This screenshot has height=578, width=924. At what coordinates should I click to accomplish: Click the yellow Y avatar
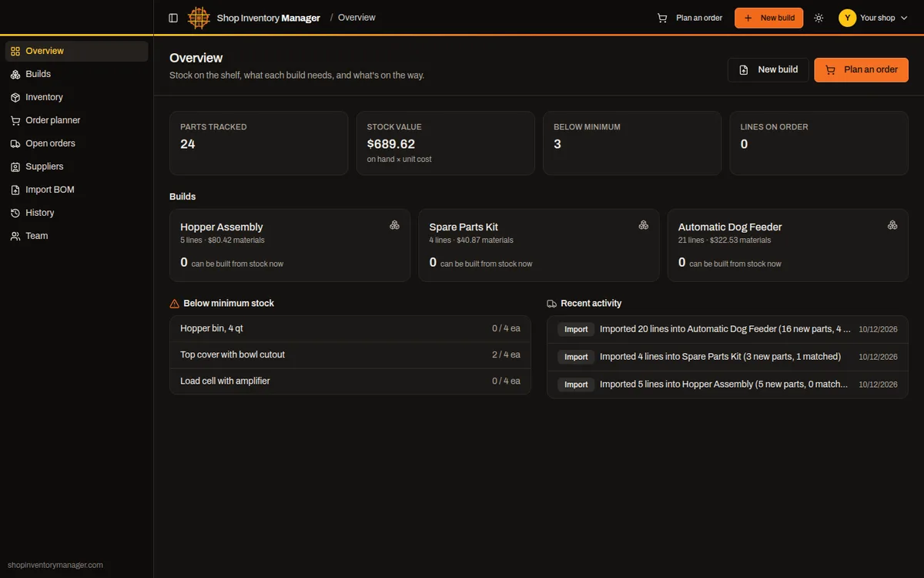click(x=848, y=18)
